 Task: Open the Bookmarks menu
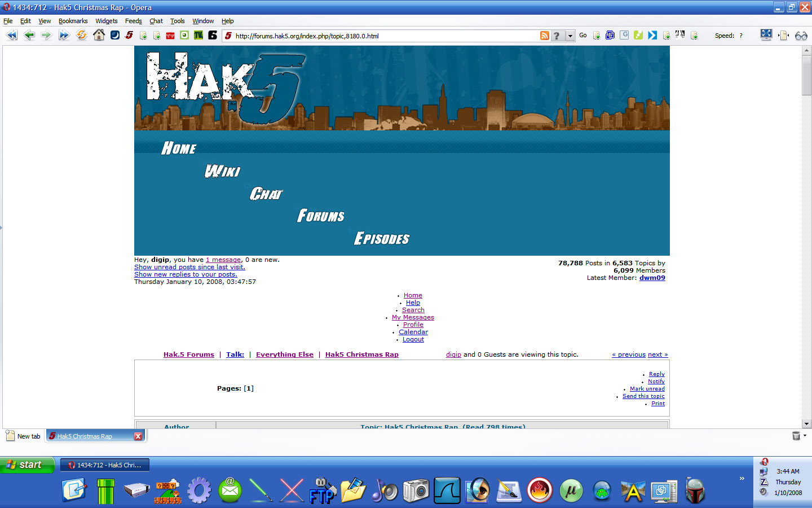pos(73,21)
